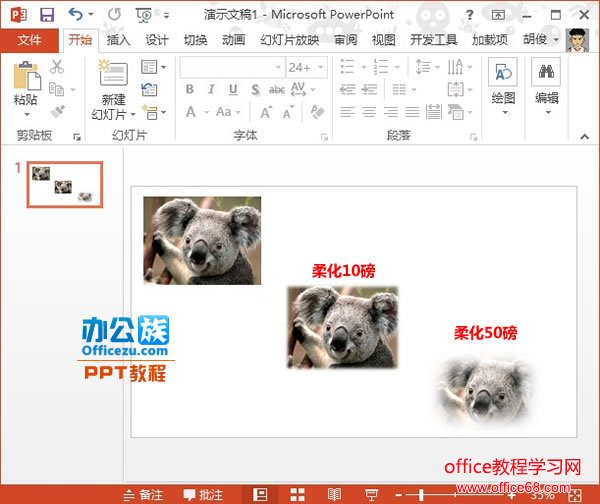
Task: Justify the paragraph text
Action: click(412, 112)
